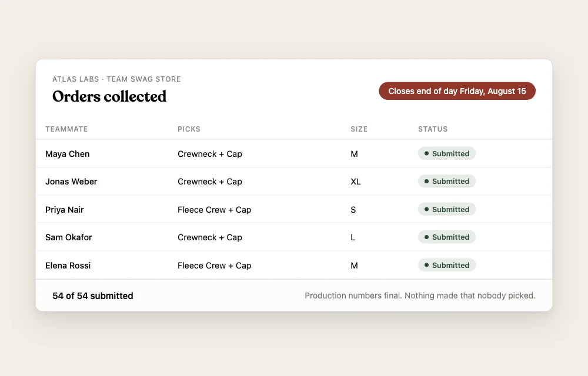Select the Jonas Weber name cell
The height and width of the screenshot is (376, 588).
click(71, 182)
